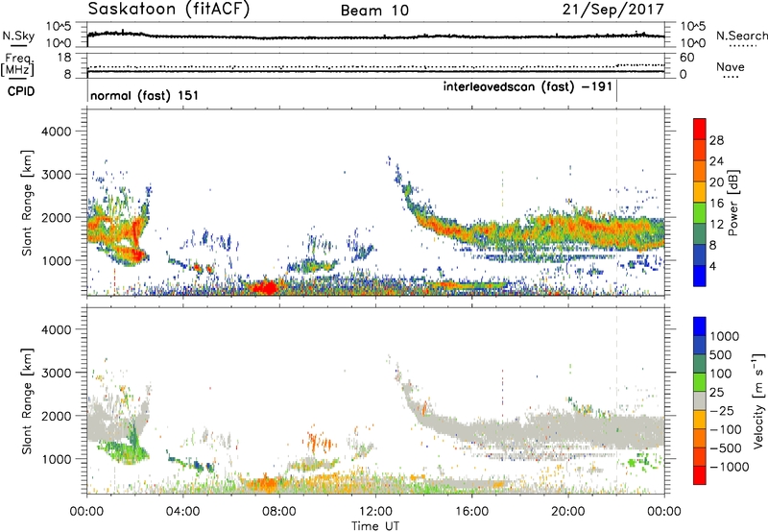Click the 'Freq. [MHz]' axis label
The image size is (768, 532).
click(17, 64)
